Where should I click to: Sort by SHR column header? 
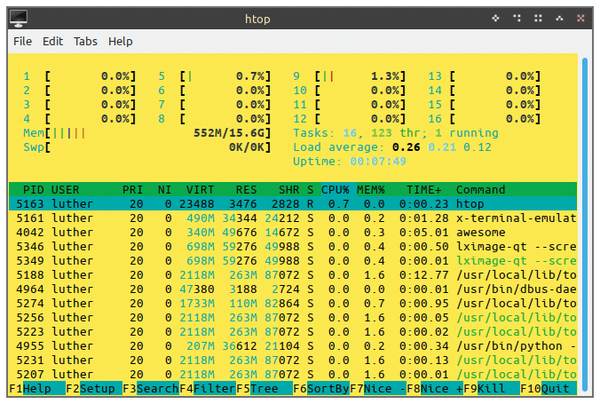point(289,189)
